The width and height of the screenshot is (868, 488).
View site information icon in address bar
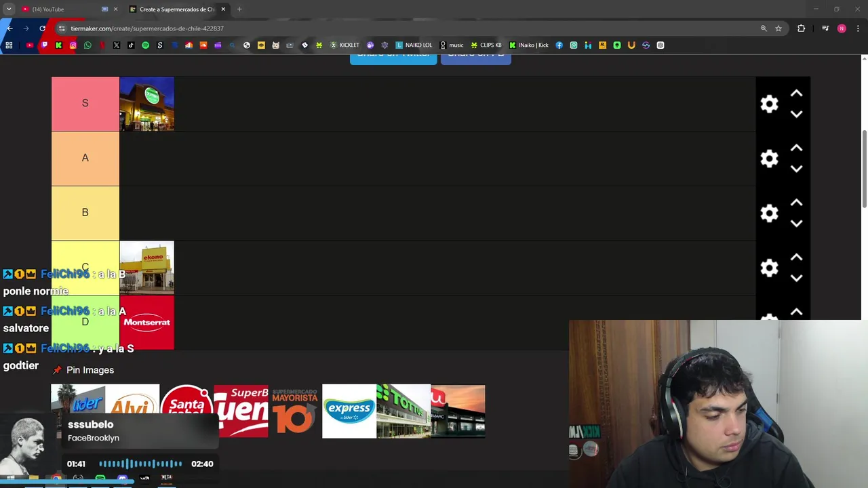62,28
